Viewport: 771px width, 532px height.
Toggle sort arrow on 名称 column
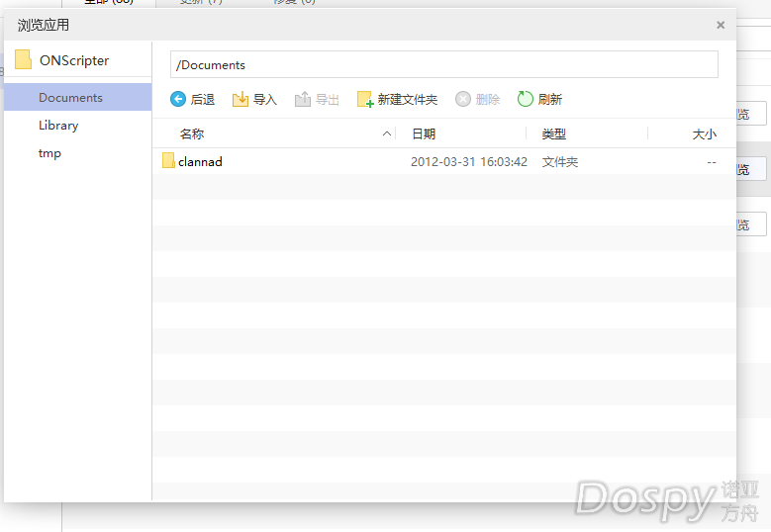point(386,133)
